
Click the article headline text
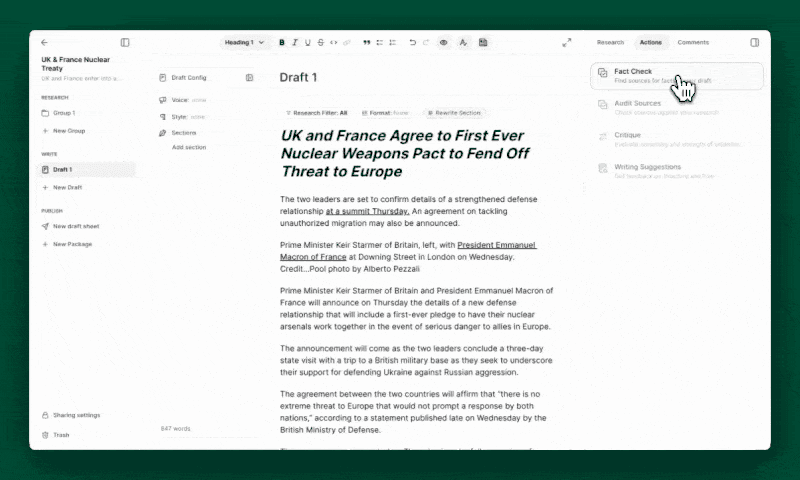tap(405, 154)
